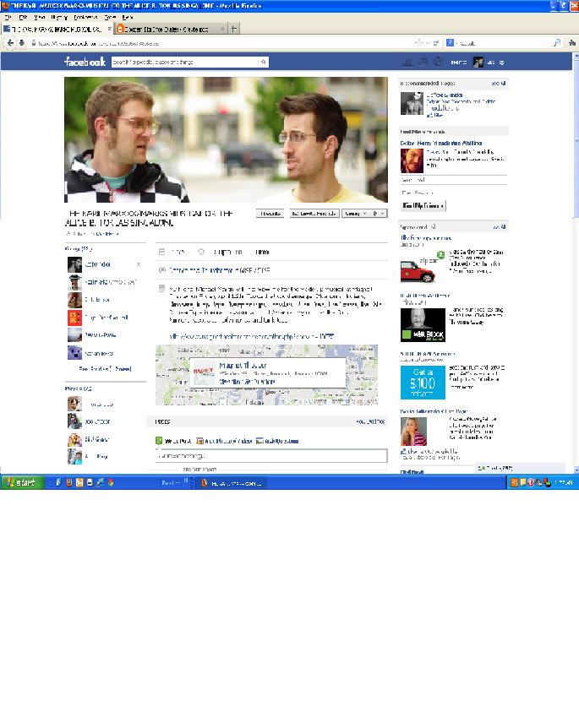Click the Facebook logo
Viewport: 579px width, 728px height.
[85, 62]
